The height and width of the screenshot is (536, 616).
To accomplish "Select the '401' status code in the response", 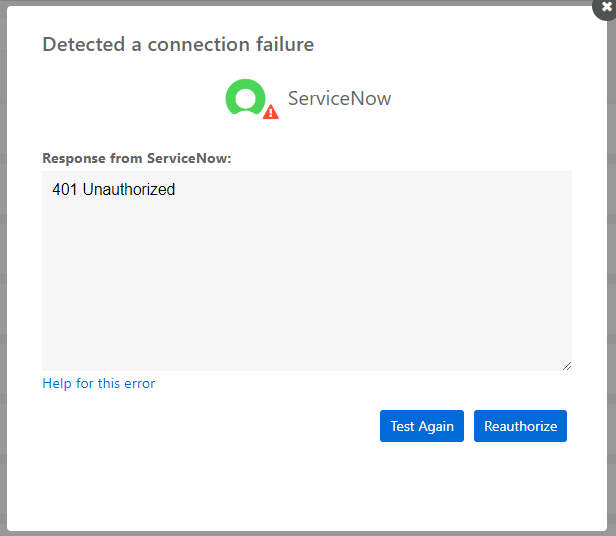I will tap(65, 189).
